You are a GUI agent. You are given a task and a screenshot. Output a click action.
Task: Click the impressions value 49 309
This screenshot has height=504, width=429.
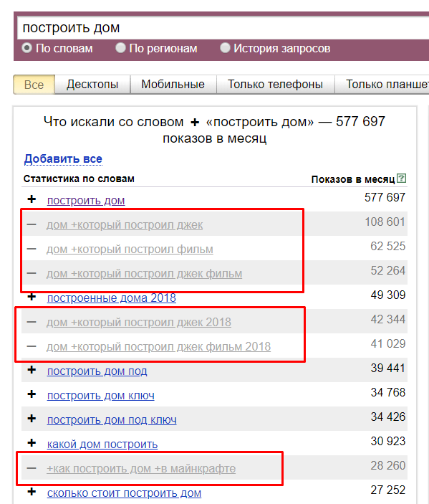click(x=388, y=295)
